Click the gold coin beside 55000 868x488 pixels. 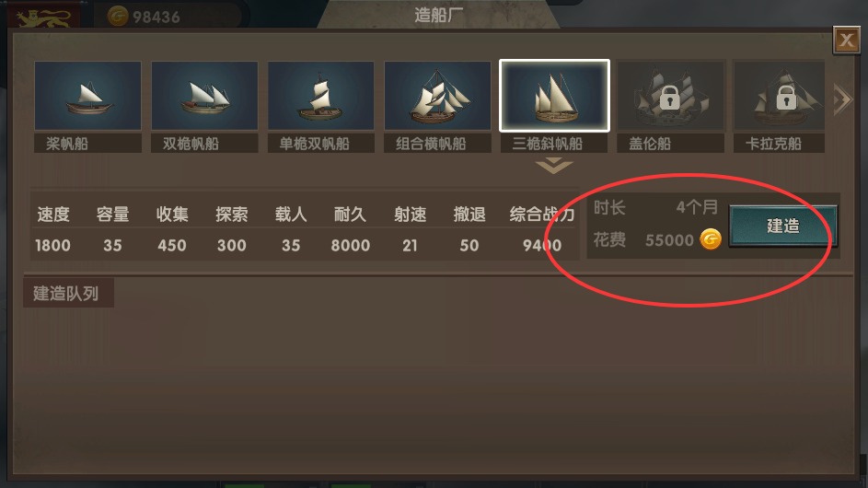pos(711,239)
